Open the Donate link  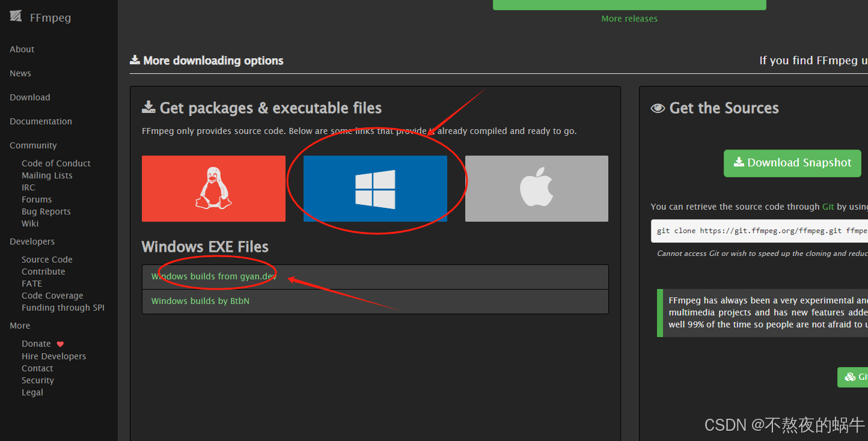36,344
